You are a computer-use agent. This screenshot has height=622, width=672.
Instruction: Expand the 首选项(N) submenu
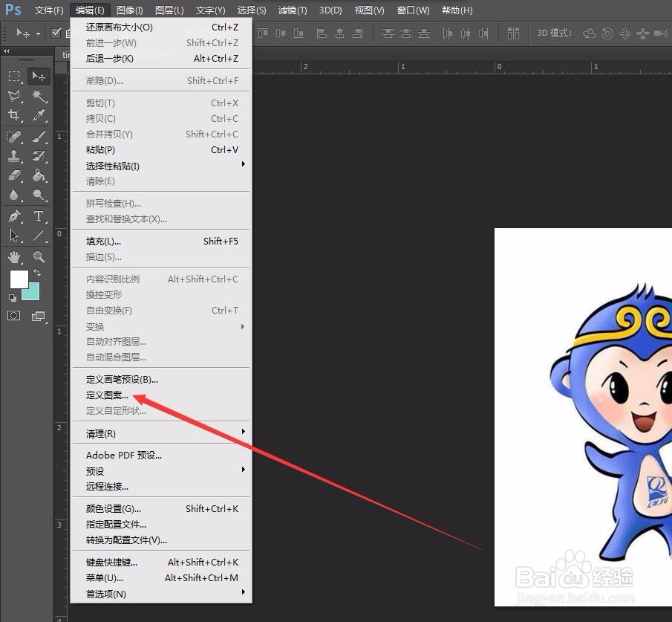pos(160,594)
